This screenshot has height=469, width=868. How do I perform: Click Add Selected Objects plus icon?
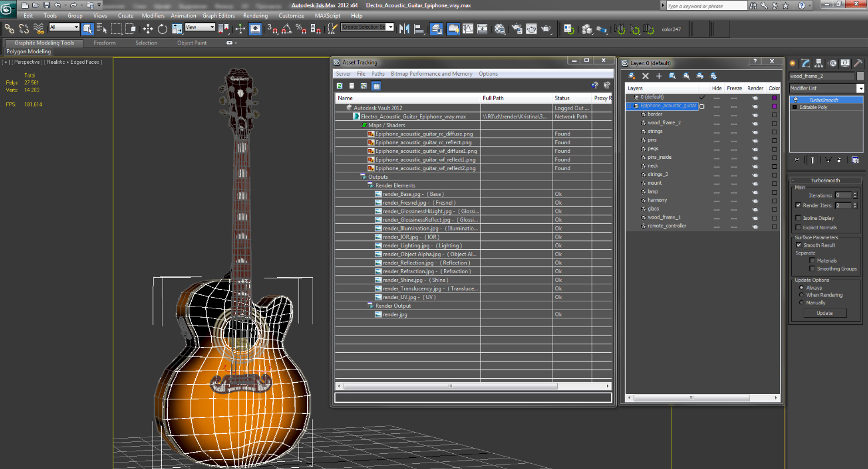pyautogui.click(x=659, y=76)
